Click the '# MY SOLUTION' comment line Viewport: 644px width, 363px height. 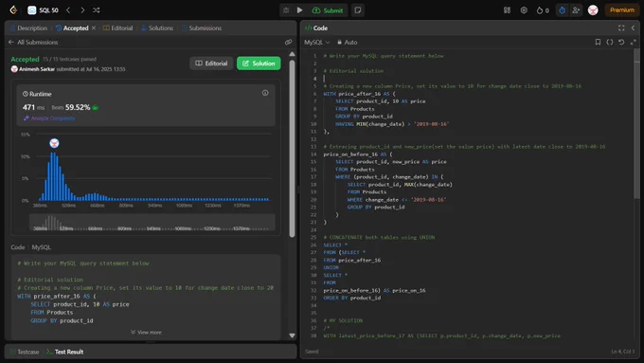point(343,320)
